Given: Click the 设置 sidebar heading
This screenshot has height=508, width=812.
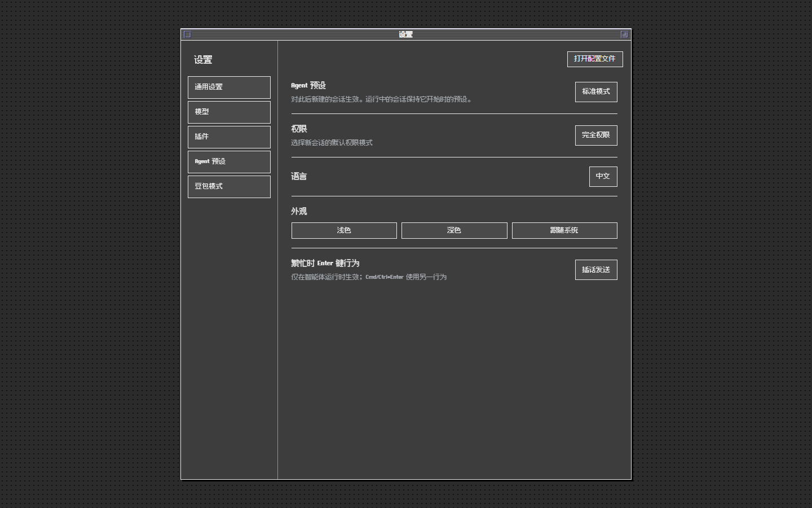Looking at the screenshot, I should [203, 60].
